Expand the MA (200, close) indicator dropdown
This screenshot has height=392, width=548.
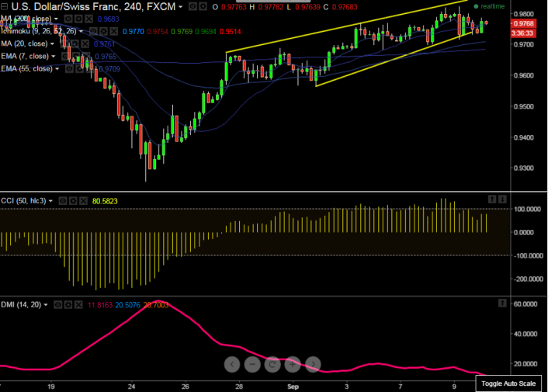point(56,19)
